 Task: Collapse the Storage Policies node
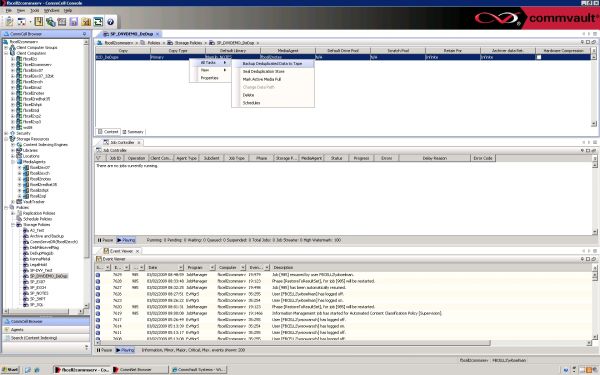tap(13, 225)
